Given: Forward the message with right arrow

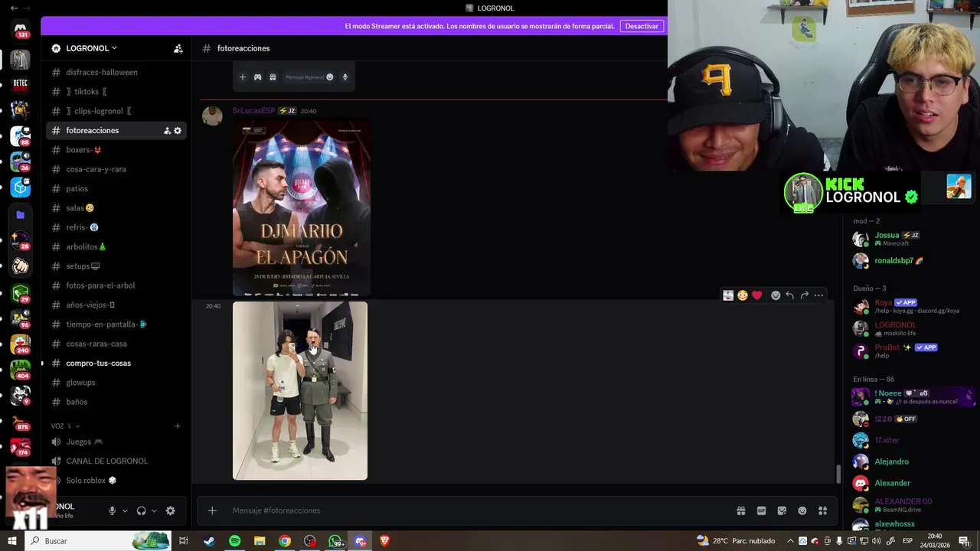Looking at the screenshot, I should pyautogui.click(x=805, y=295).
